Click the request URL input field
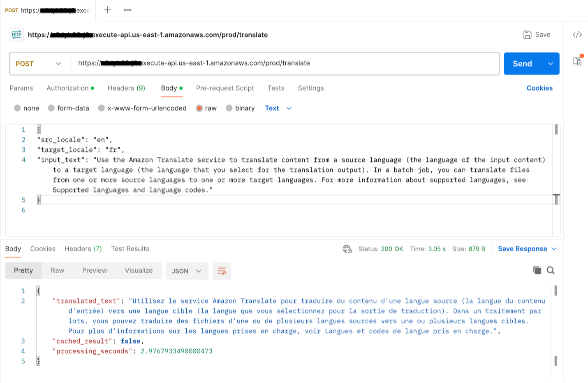This screenshot has height=383, width=588. coord(285,63)
